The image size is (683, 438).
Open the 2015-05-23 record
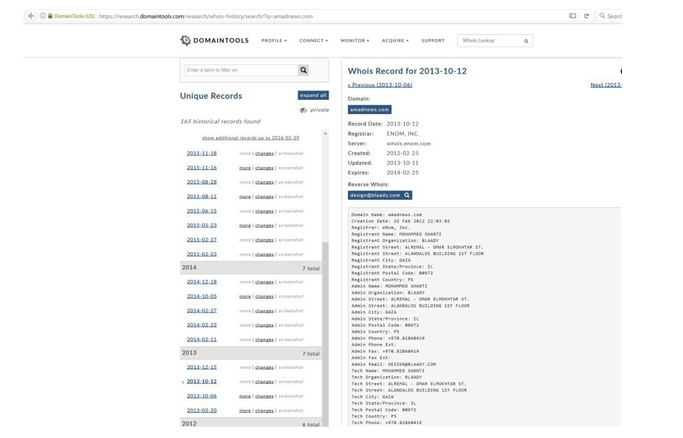point(202,225)
